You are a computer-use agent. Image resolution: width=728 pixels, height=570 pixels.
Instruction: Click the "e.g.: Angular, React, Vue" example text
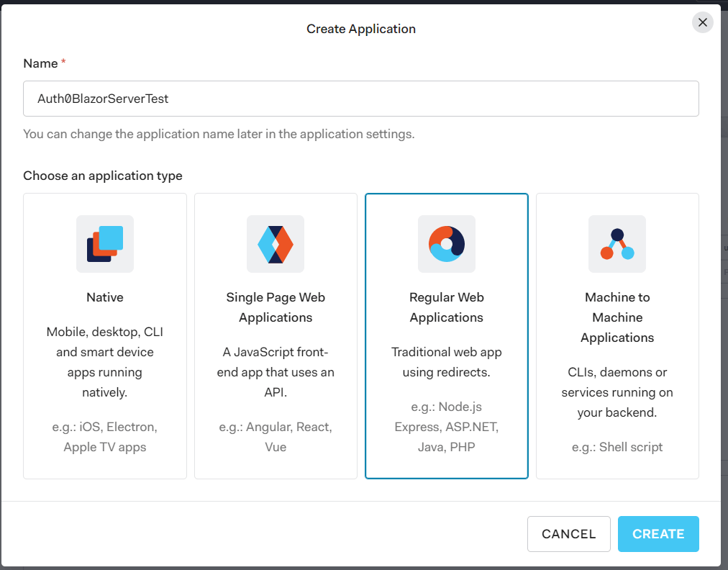click(x=276, y=437)
